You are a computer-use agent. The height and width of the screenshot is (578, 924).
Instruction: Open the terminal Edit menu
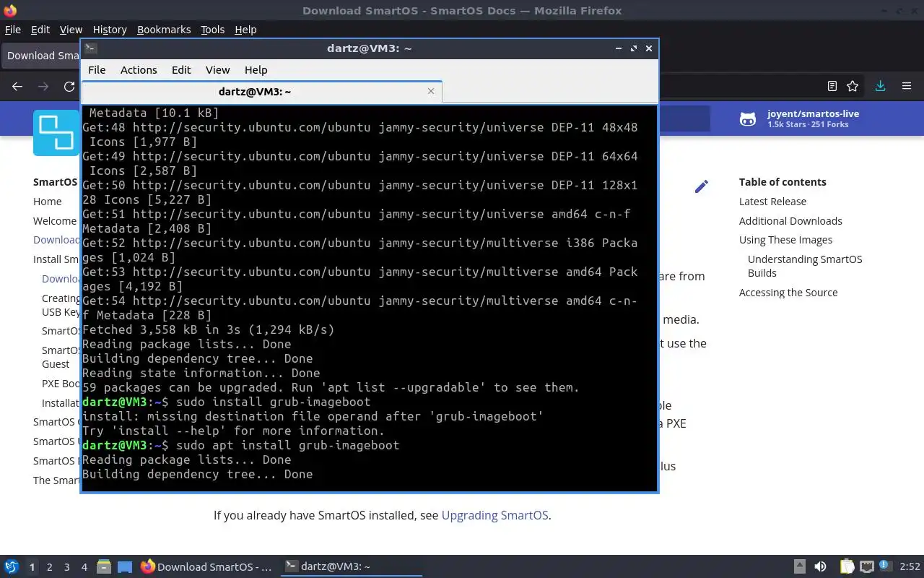[x=181, y=70]
